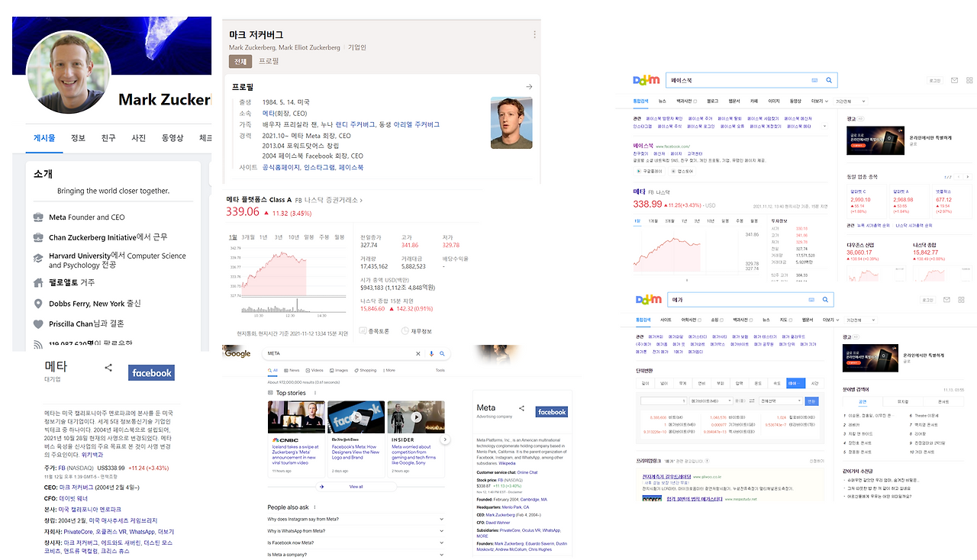Screen dimensions: 977x560
Task: Open the Chan Zuckerberg Initiative link
Action: [92, 237]
